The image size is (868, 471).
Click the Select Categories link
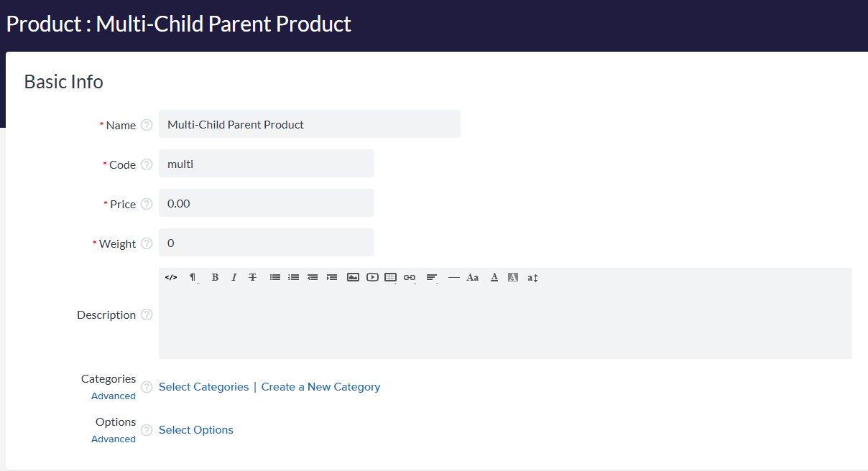tap(203, 387)
